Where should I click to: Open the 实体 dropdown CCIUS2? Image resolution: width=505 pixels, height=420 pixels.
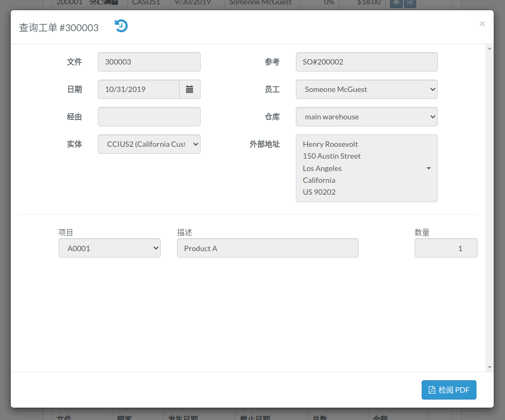coord(149,144)
